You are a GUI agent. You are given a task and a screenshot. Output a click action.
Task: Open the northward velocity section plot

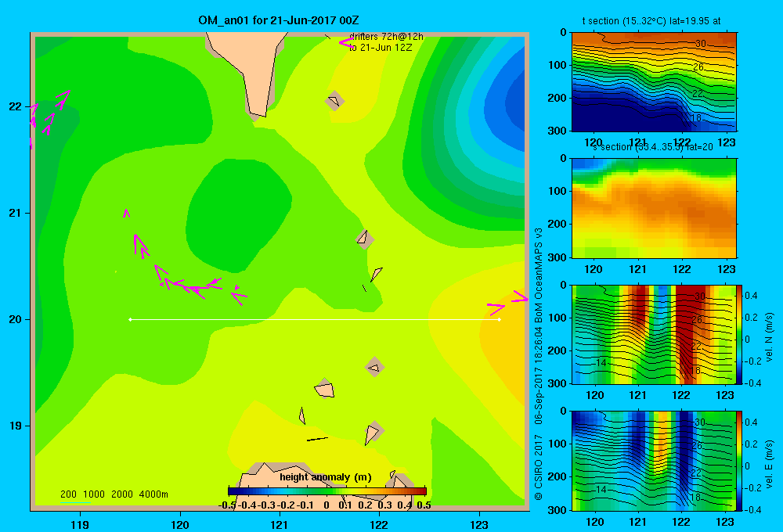[x=654, y=334]
